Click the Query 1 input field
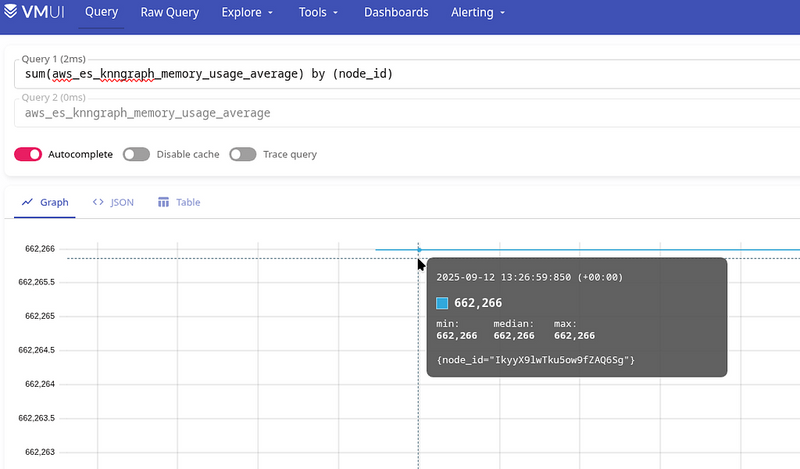The width and height of the screenshot is (800, 469). click(400, 75)
